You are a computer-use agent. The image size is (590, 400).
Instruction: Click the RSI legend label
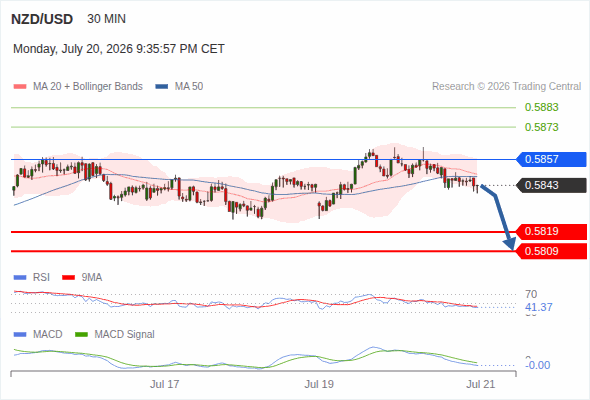coord(41,278)
